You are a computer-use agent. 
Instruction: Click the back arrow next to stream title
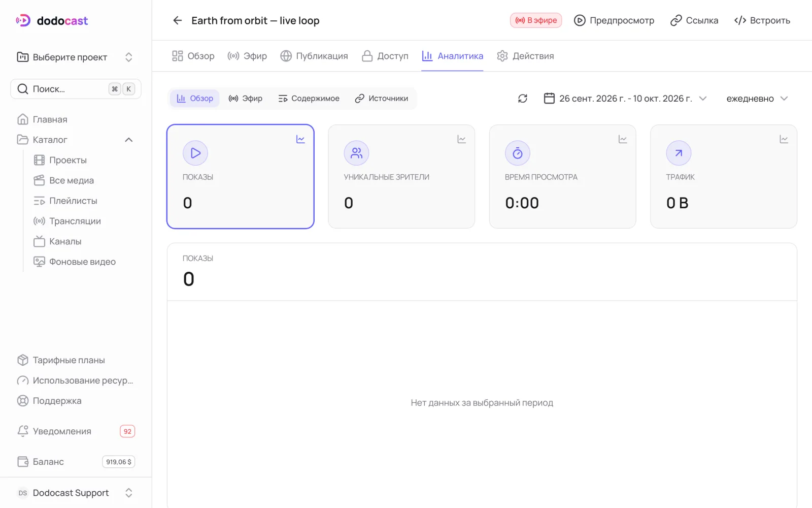177,20
